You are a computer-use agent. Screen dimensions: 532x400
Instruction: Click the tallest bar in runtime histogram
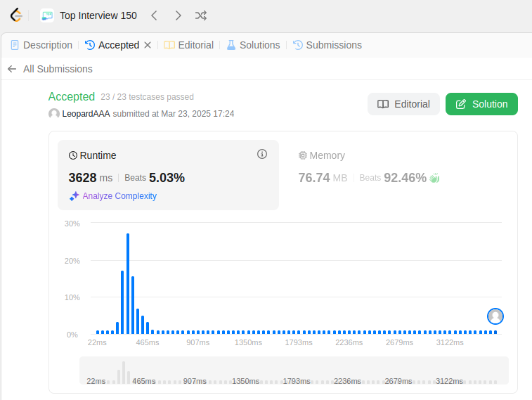tap(128, 283)
